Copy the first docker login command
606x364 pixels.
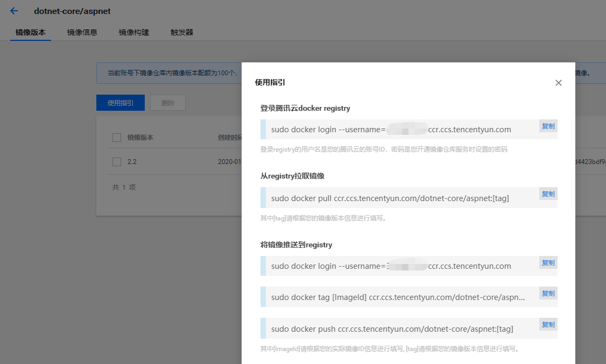(x=548, y=126)
